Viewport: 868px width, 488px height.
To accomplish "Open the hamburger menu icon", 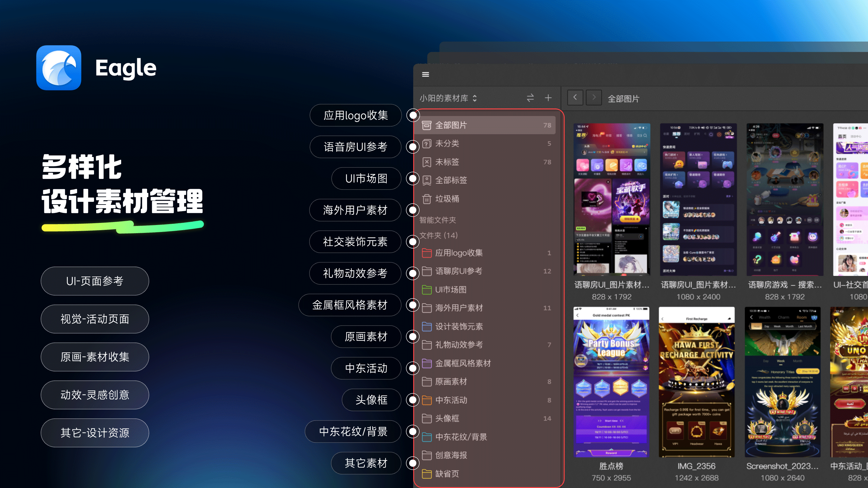I will (426, 74).
